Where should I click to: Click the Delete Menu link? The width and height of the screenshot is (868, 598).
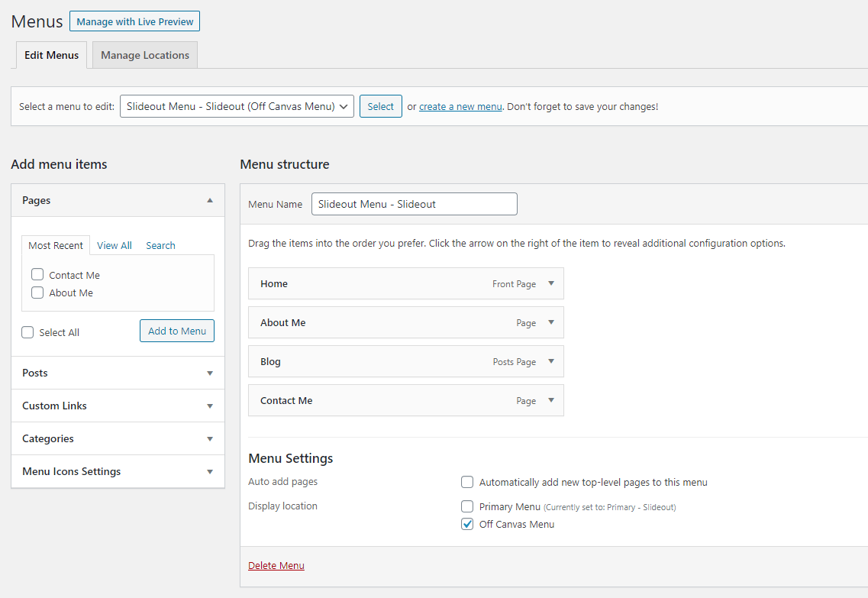(276, 565)
